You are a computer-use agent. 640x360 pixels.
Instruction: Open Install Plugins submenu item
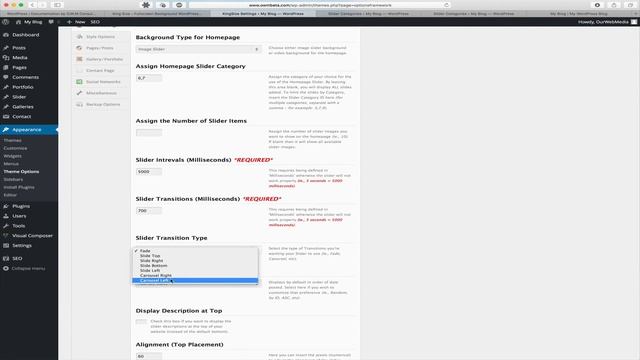point(19,187)
